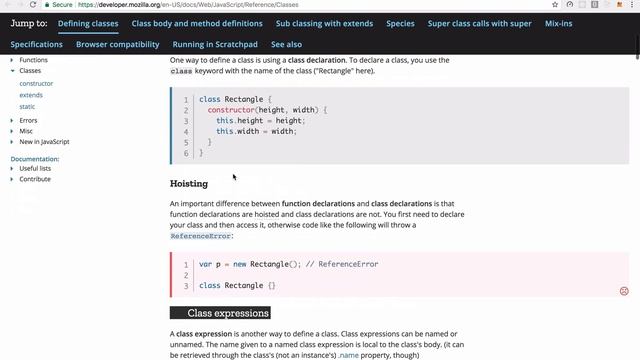The height and width of the screenshot is (360, 640).
Task: Jump to See also section
Action: pyautogui.click(x=287, y=44)
